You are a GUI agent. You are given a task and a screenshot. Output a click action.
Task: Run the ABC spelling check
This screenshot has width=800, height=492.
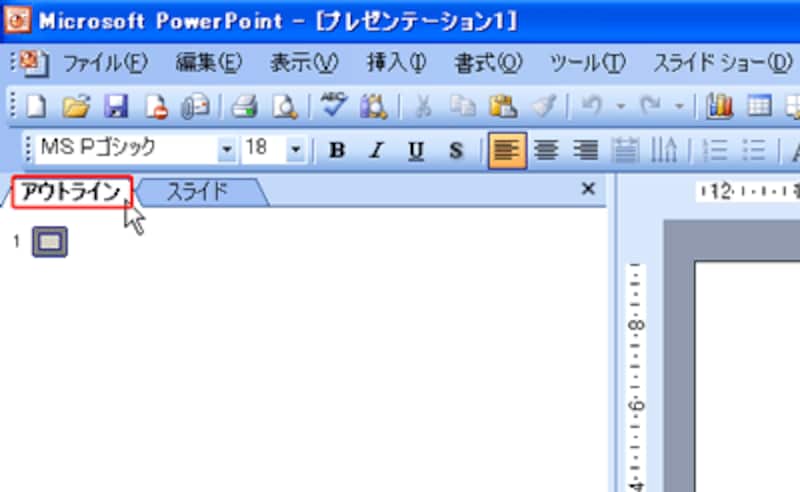coord(333,105)
